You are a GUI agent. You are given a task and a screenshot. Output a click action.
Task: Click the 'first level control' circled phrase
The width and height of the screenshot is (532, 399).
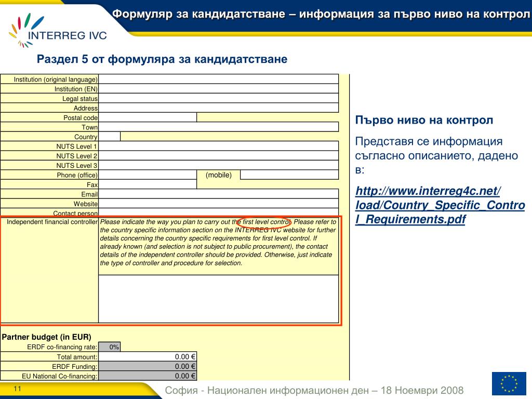[263, 222]
